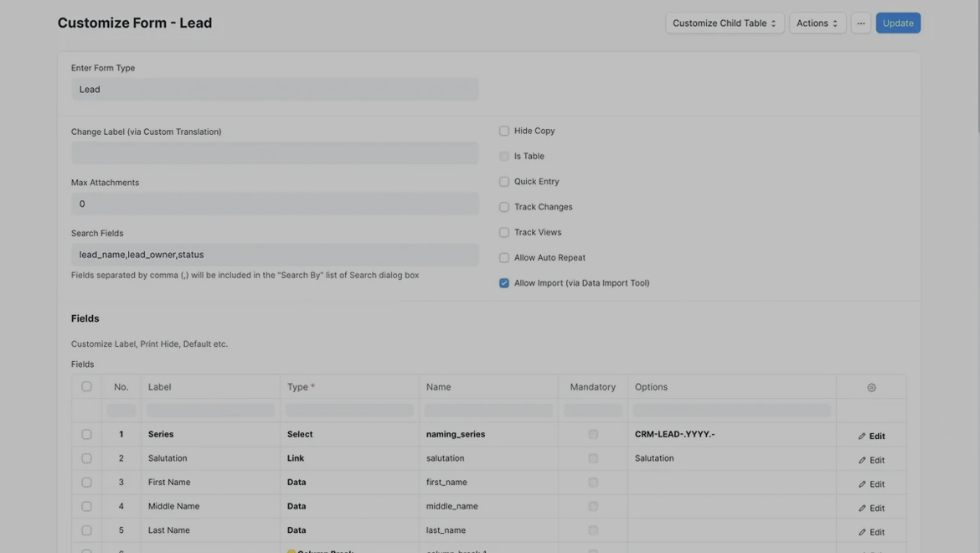Screen dimensions: 980x553
Task: Click the pencil Edit icon for Salutation row
Action: pyautogui.click(x=862, y=460)
